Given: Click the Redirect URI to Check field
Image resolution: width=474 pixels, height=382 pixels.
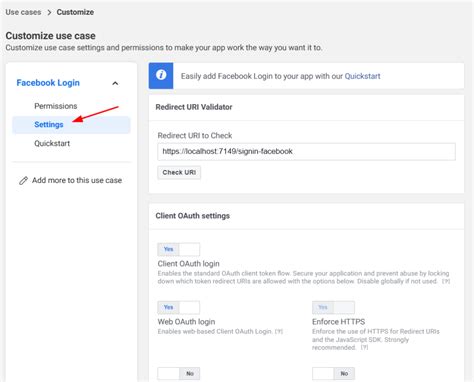Looking at the screenshot, I should pyautogui.click(x=306, y=151).
